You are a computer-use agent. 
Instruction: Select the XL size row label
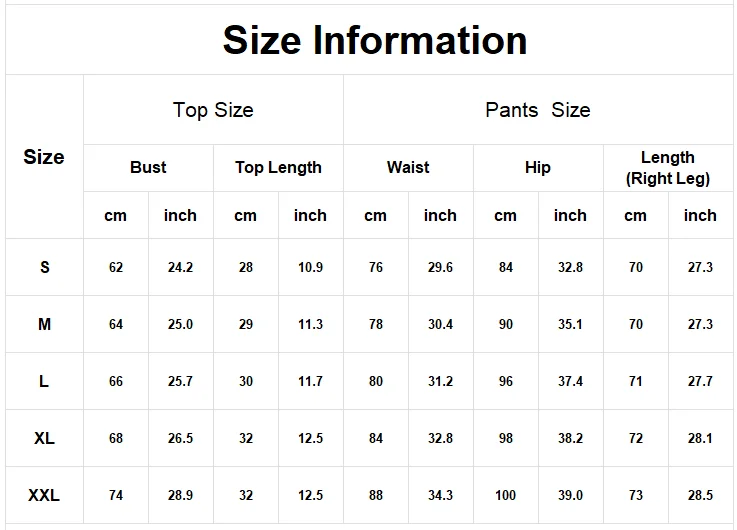click(45, 438)
